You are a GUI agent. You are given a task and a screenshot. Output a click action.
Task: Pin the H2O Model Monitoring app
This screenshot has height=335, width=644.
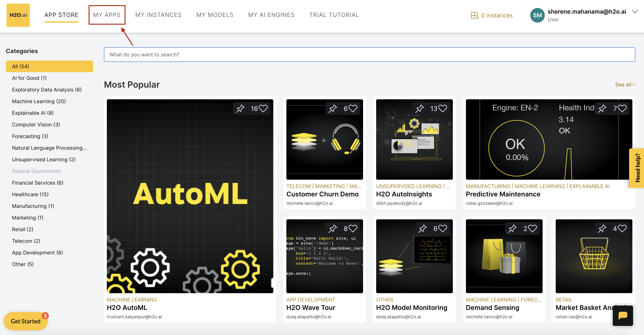[x=422, y=228]
